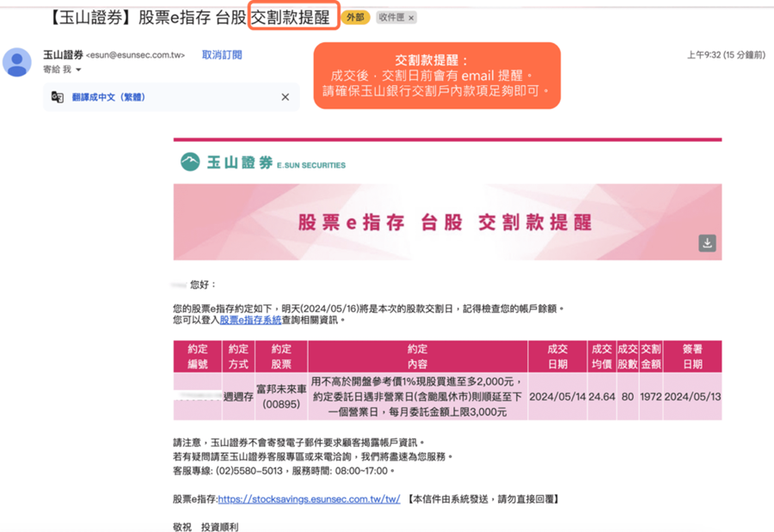Dismiss the translation bar with its X

286,97
